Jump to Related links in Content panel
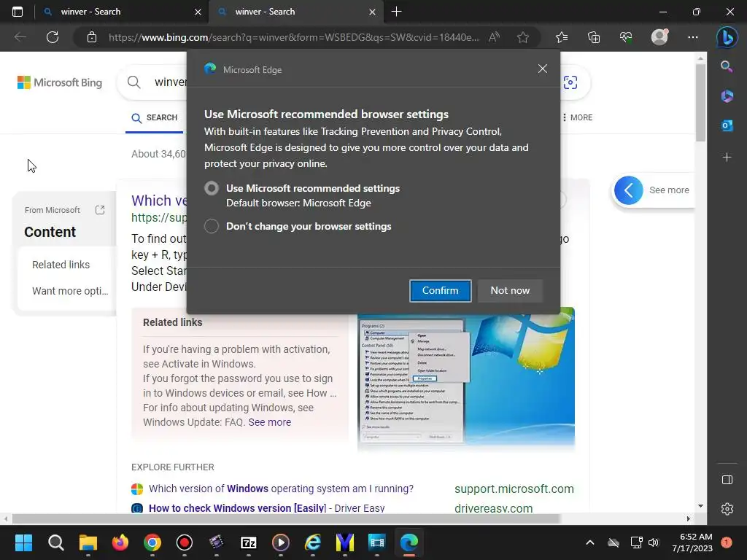This screenshot has width=747, height=560. pos(61,265)
